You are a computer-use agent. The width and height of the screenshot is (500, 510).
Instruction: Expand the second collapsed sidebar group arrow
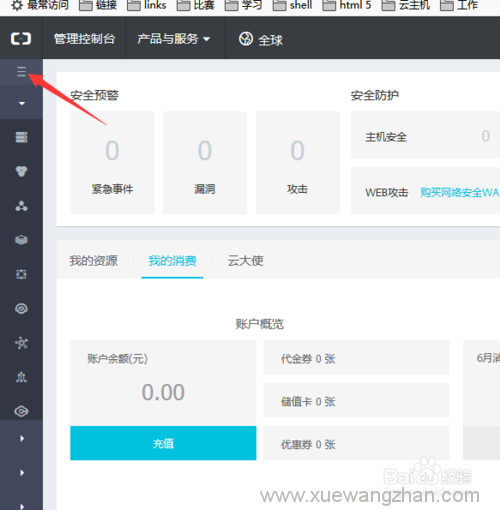pos(22,472)
